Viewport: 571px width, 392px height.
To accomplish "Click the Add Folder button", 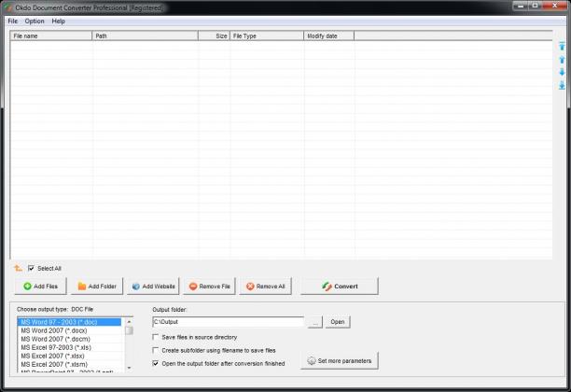I will [x=97, y=287].
